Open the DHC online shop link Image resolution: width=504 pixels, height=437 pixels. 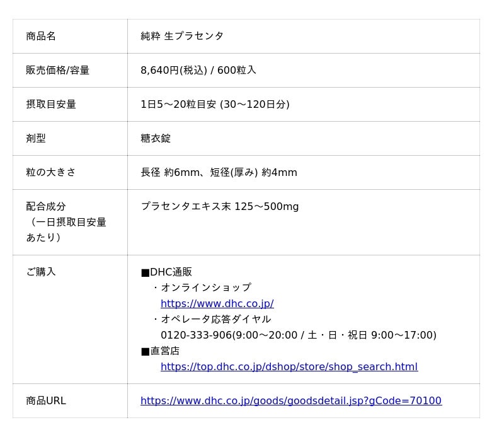point(217,303)
